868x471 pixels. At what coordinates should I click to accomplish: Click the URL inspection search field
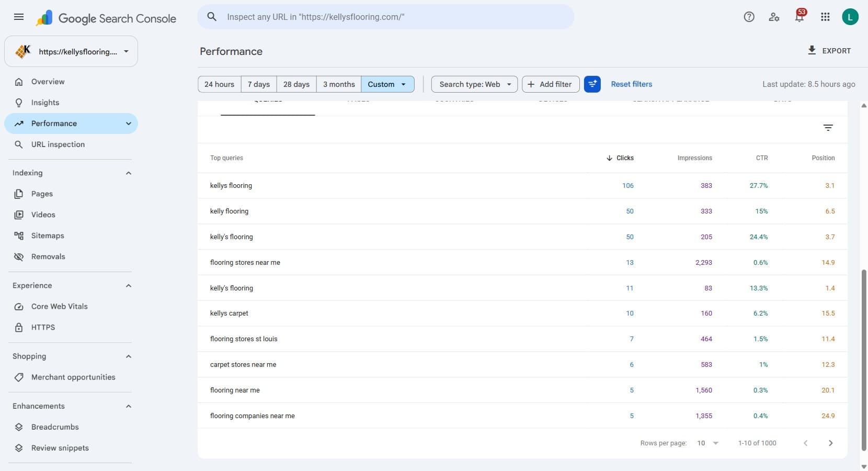pos(386,17)
